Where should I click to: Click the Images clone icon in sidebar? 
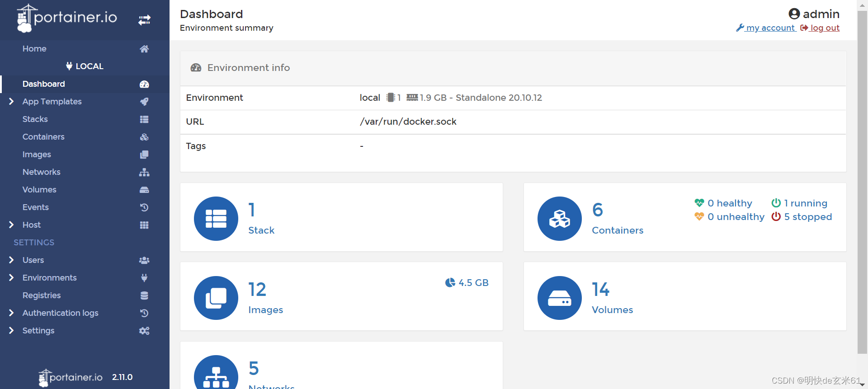click(144, 155)
